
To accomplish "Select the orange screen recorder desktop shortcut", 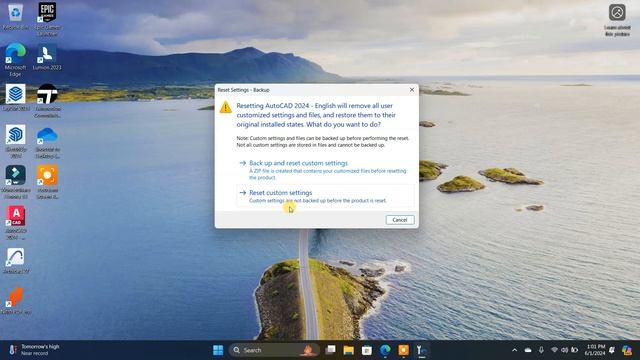I will pos(47,182).
